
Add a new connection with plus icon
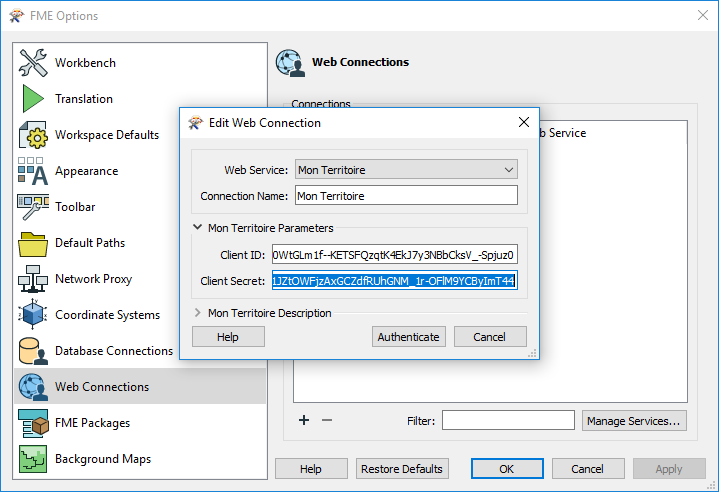pos(304,421)
